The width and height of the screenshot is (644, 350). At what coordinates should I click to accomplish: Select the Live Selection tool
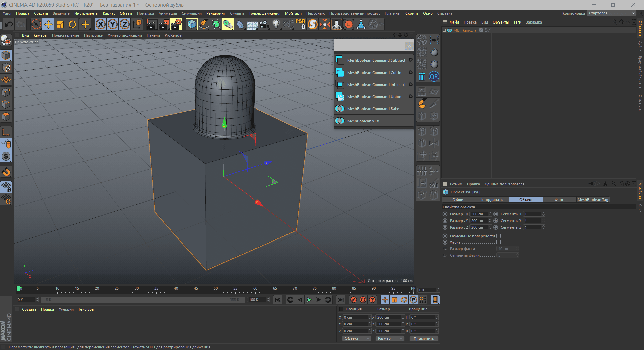(x=36, y=24)
